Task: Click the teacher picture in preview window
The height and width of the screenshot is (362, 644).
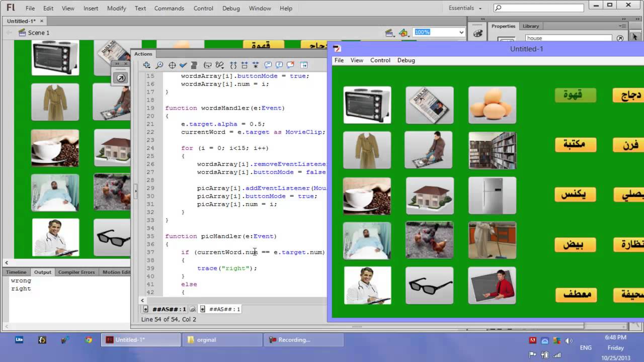Action: (492, 285)
